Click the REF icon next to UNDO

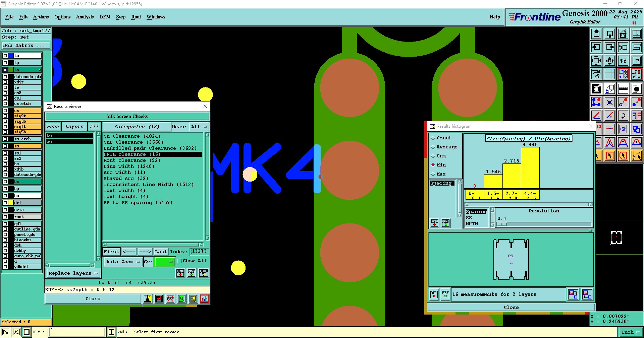[x=192, y=273]
